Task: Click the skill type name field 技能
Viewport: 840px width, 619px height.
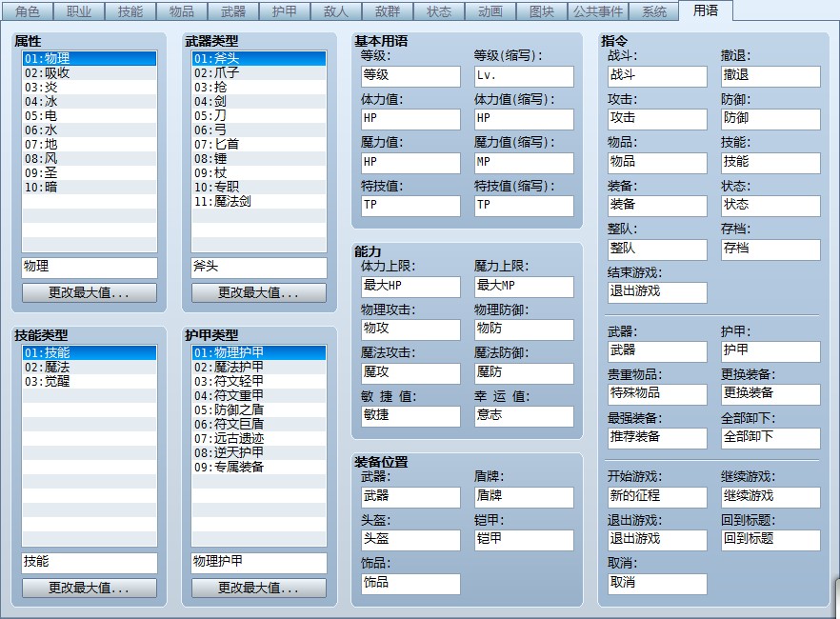Action: pos(90,562)
